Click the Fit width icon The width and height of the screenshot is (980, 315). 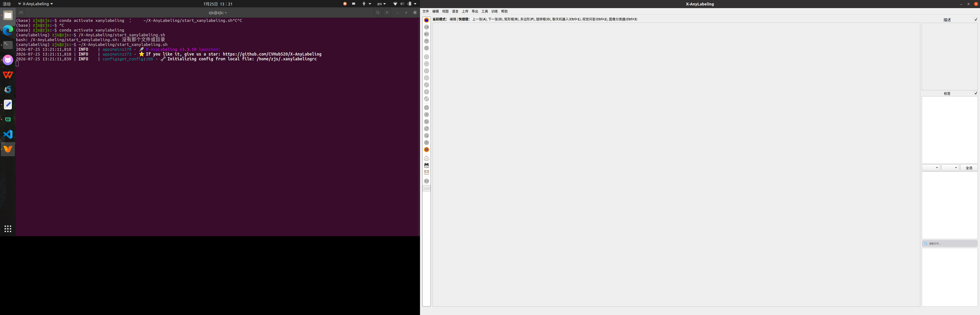pos(427,181)
